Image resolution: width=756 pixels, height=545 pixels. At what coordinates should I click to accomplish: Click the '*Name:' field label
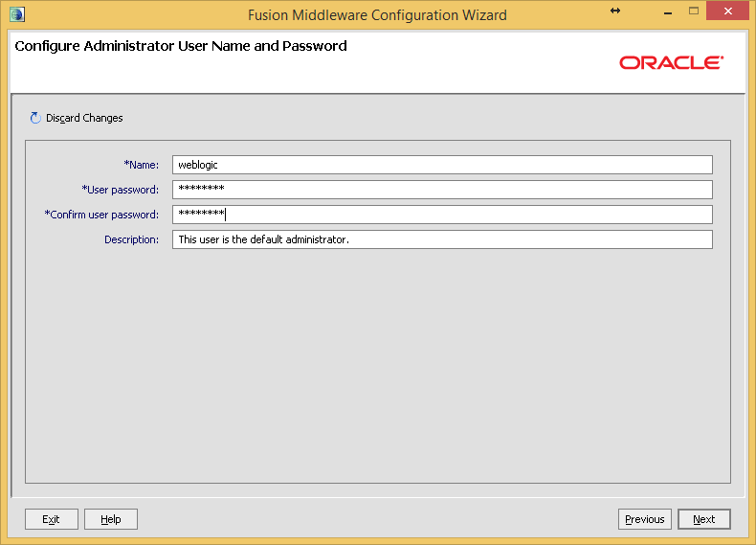pos(142,165)
